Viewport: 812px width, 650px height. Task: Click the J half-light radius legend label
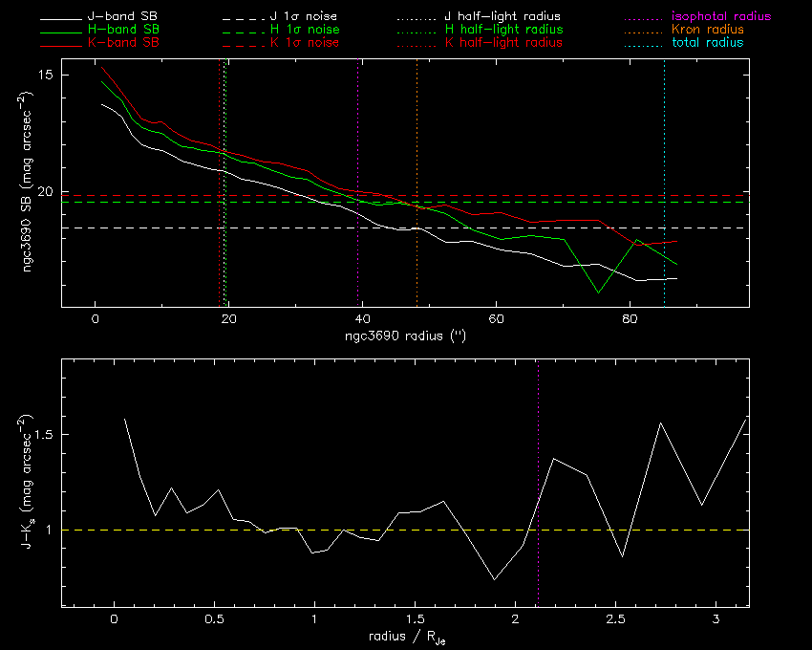502,17
